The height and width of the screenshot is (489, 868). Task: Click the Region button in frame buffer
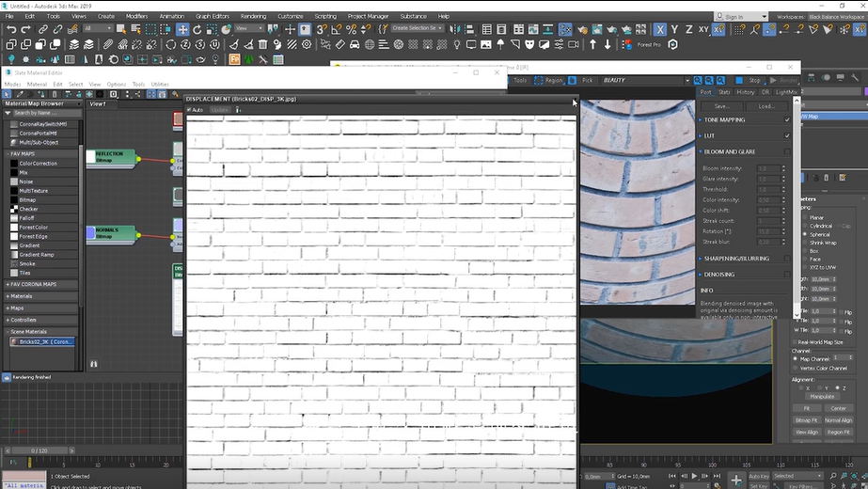click(x=548, y=80)
